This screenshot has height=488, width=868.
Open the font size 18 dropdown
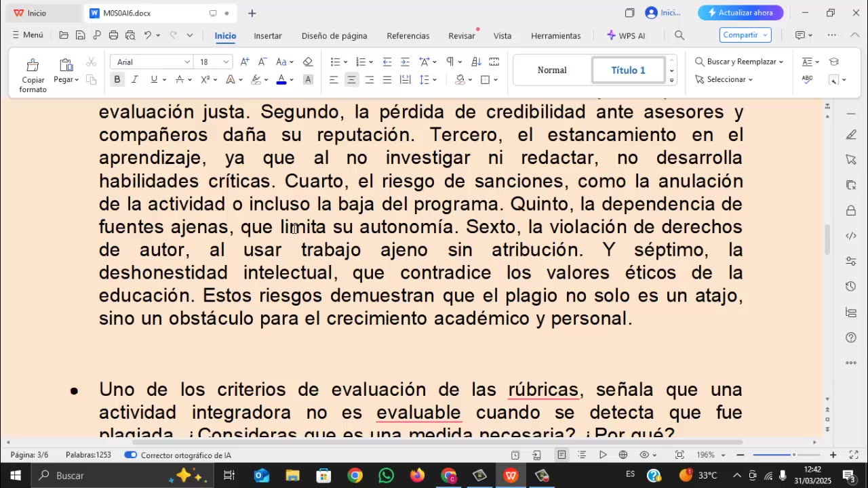pyautogui.click(x=226, y=62)
